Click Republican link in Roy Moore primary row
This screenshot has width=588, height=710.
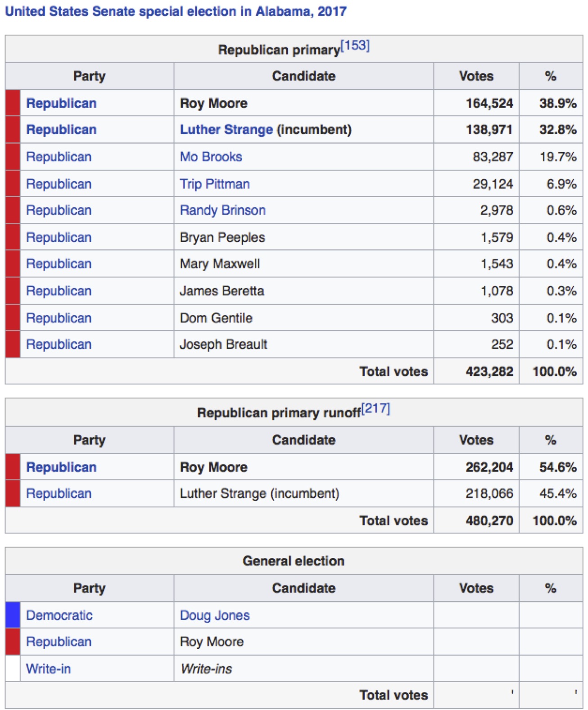pos(61,103)
